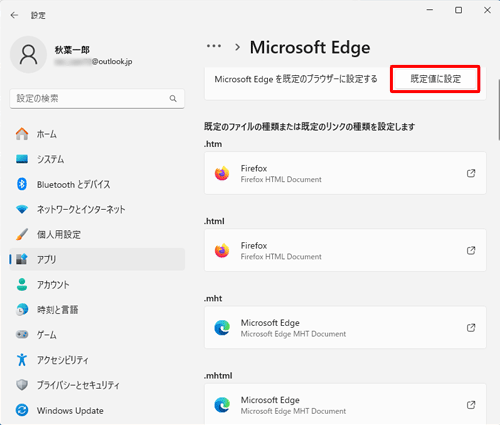
Task: Select システム in the sidebar
Action: (97, 159)
